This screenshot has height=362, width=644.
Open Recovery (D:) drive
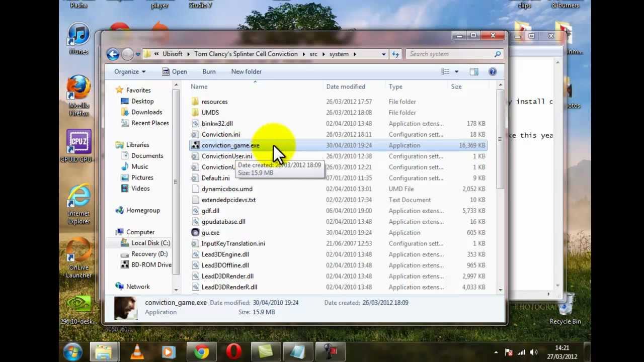pos(149,254)
